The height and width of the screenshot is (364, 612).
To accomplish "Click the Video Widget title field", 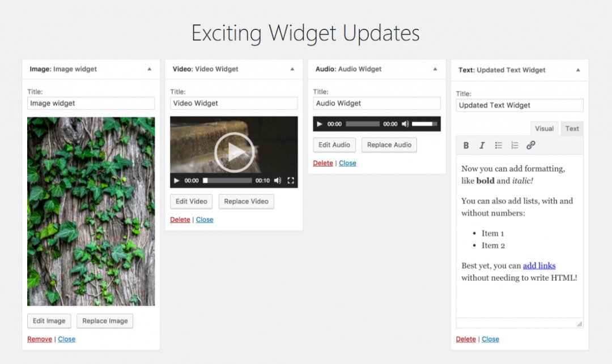I will point(234,103).
